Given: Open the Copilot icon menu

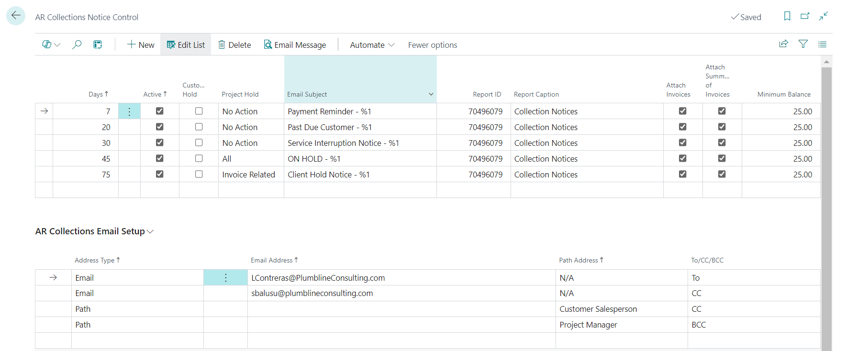Looking at the screenshot, I should point(51,44).
